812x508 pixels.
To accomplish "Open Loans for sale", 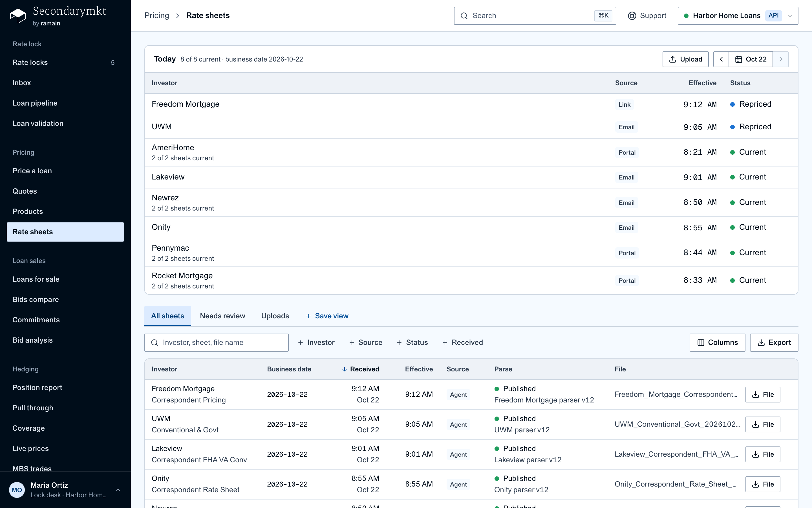I will coord(65,279).
